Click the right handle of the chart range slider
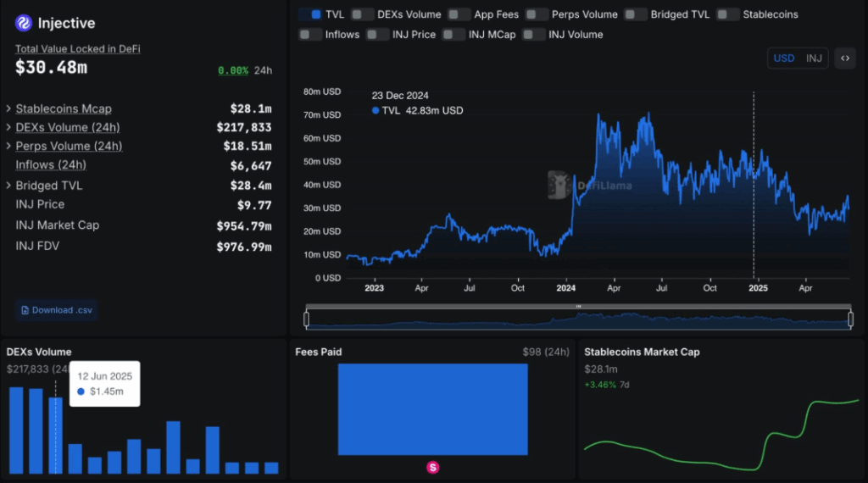 coord(851,319)
